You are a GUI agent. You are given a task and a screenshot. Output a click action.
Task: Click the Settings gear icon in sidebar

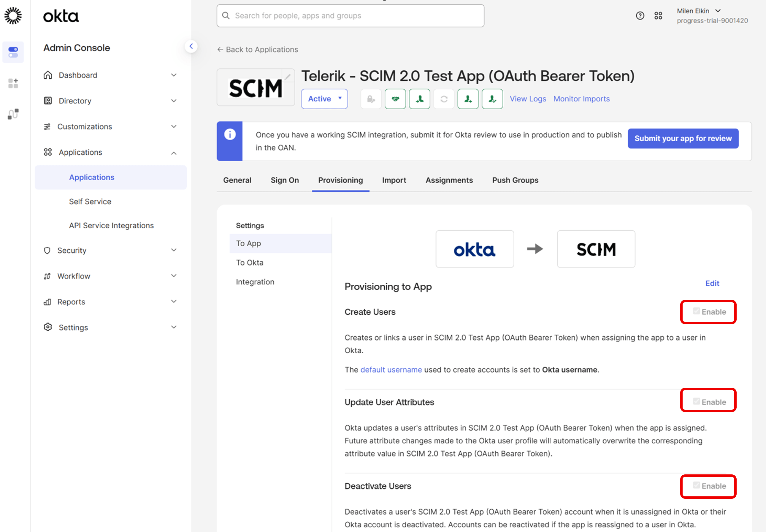[48, 327]
